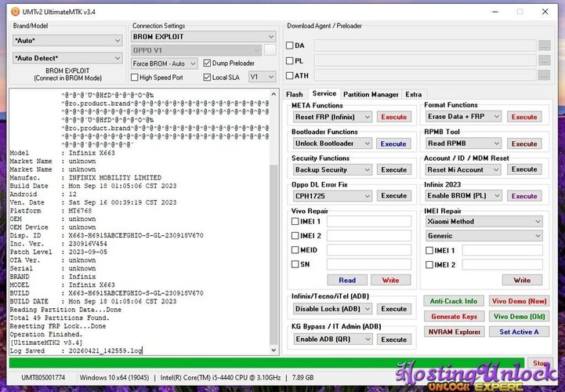Execute the Security Functions action
565x392 pixels.
(394, 169)
